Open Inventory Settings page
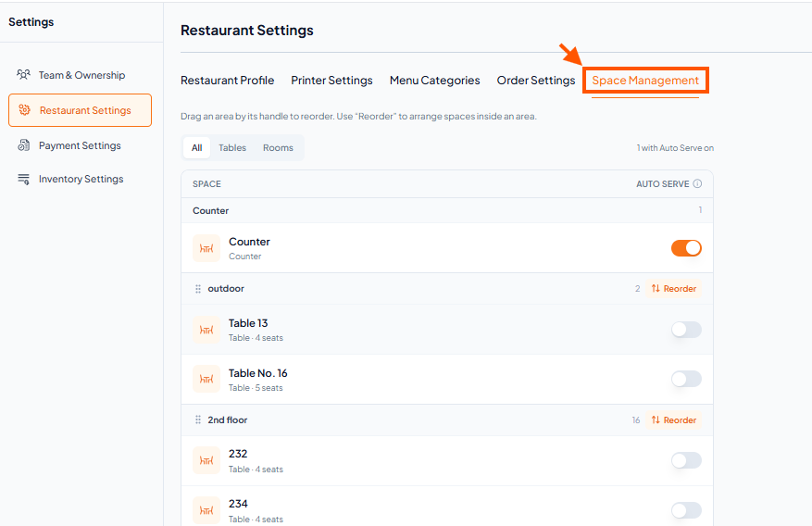Screen dimensions: 812x526 [x=81, y=179]
